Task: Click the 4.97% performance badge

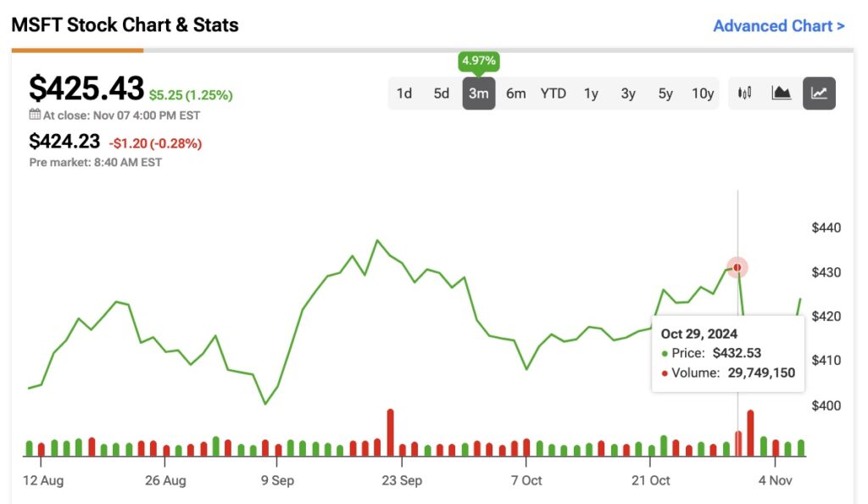Action: pos(478,61)
